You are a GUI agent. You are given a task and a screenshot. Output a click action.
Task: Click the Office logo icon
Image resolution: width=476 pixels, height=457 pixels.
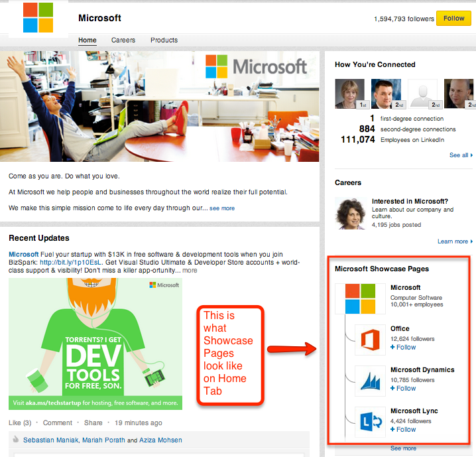[370, 340]
